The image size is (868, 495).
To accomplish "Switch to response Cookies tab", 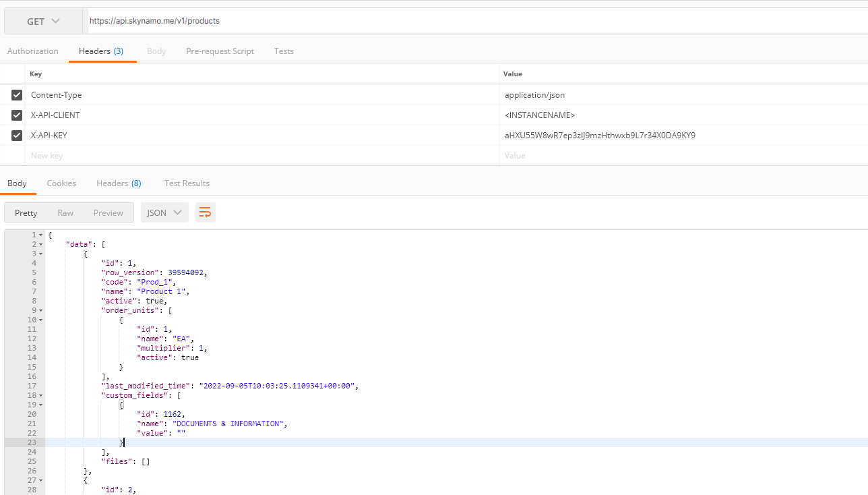I will click(x=61, y=183).
